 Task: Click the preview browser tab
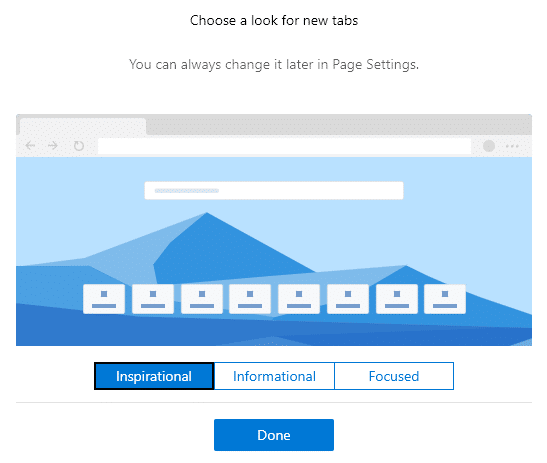tap(83, 126)
